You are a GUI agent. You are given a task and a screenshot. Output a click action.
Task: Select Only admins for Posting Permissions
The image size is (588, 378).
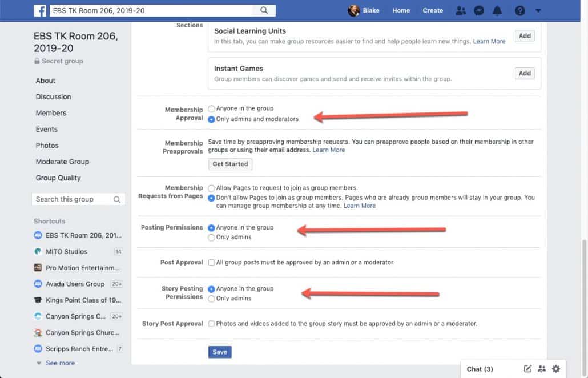[211, 237]
